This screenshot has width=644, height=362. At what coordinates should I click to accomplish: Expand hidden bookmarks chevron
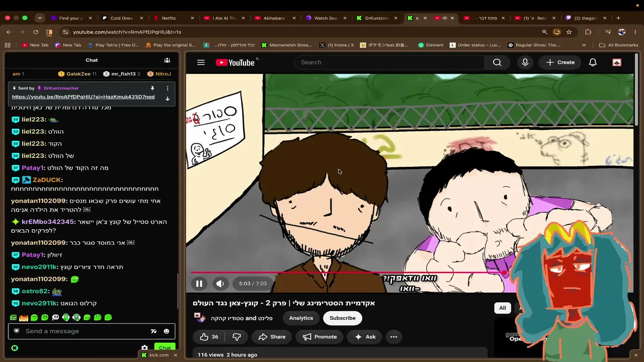click(x=584, y=45)
